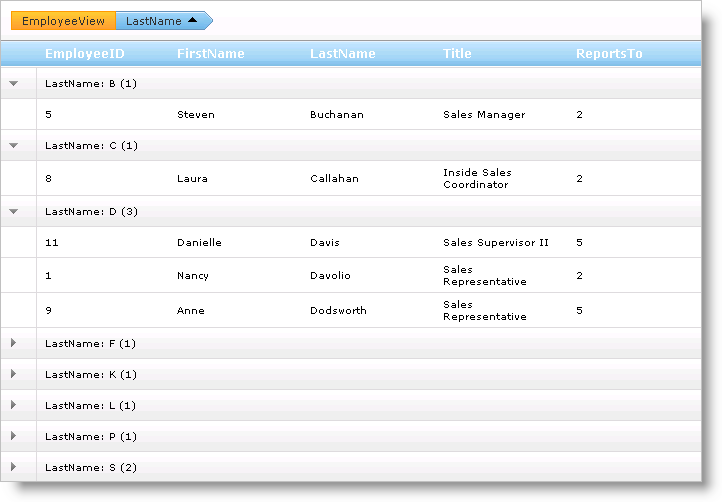Click the LastName column header
The height and width of the screenshot is (502, 722).
(343, 54)
